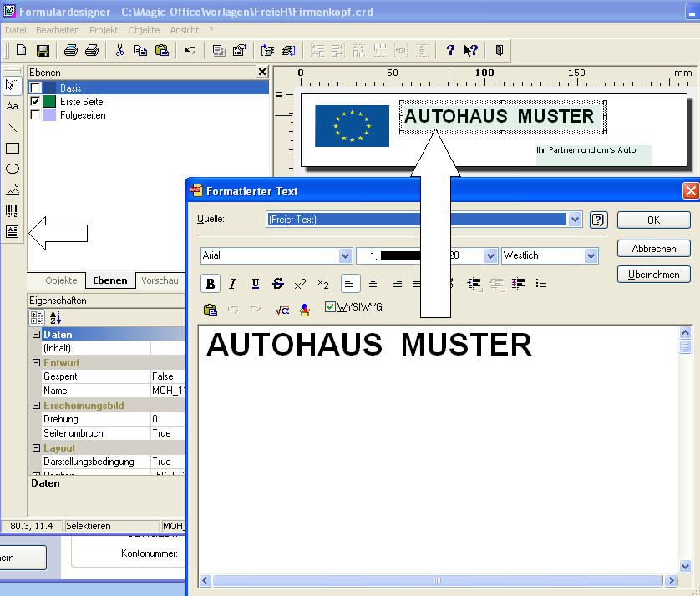
Task: Open the Arial font dropdown
Action: (x=345, y=255)
